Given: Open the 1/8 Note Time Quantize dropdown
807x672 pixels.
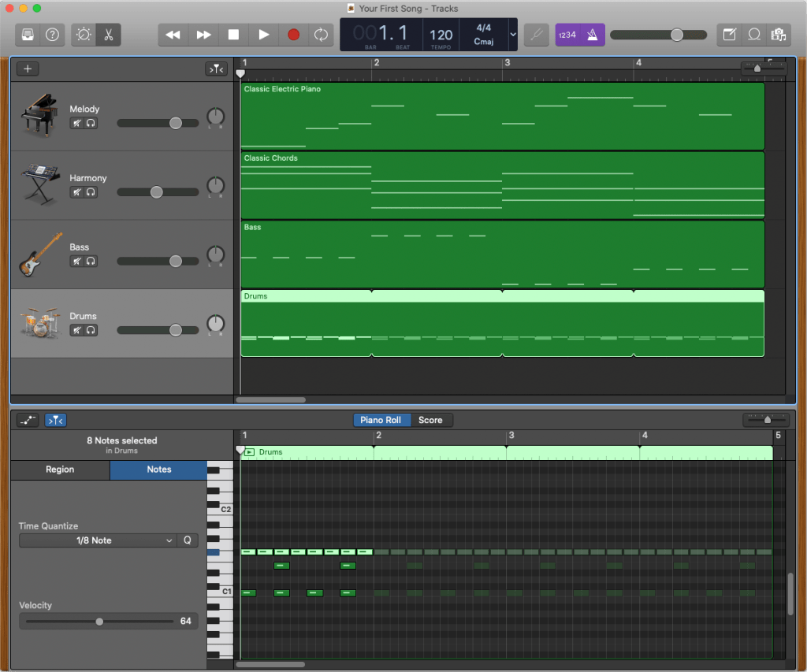Looking at the screenshot, I should pos(98,540).
